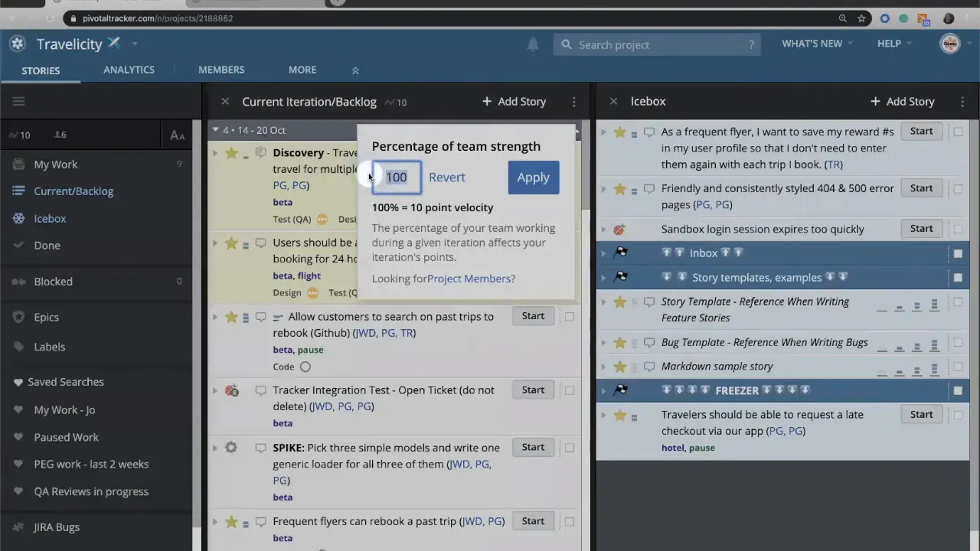
Task: Close the Icebox panel
Action: pos(613,101)
